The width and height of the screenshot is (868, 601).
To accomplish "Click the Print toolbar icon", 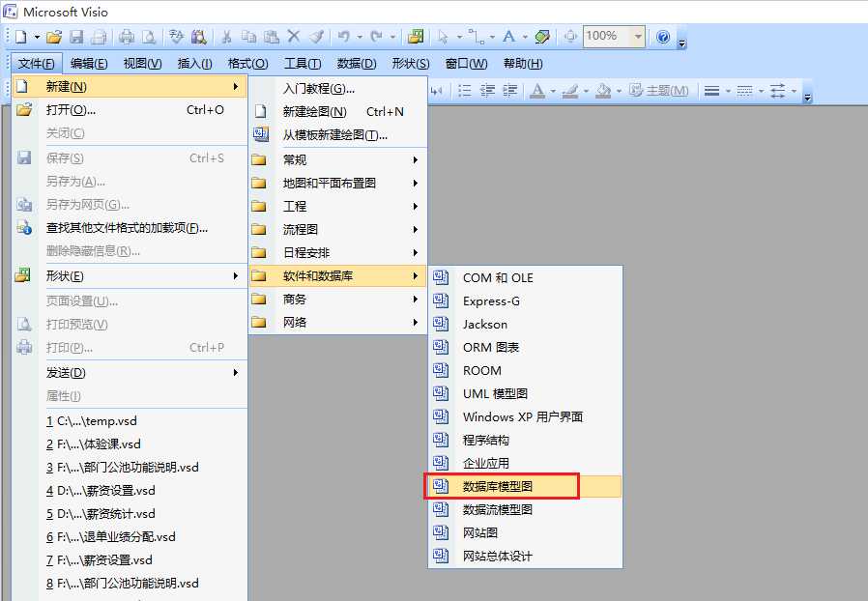I will pyautogui.click(x=127, y=37).
